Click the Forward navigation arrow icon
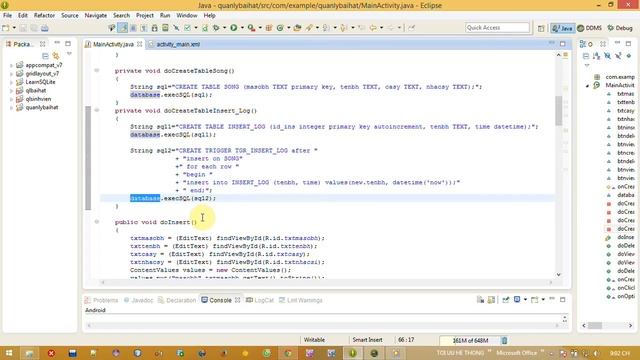Screen dimensions: 640x360 (391, 28)
